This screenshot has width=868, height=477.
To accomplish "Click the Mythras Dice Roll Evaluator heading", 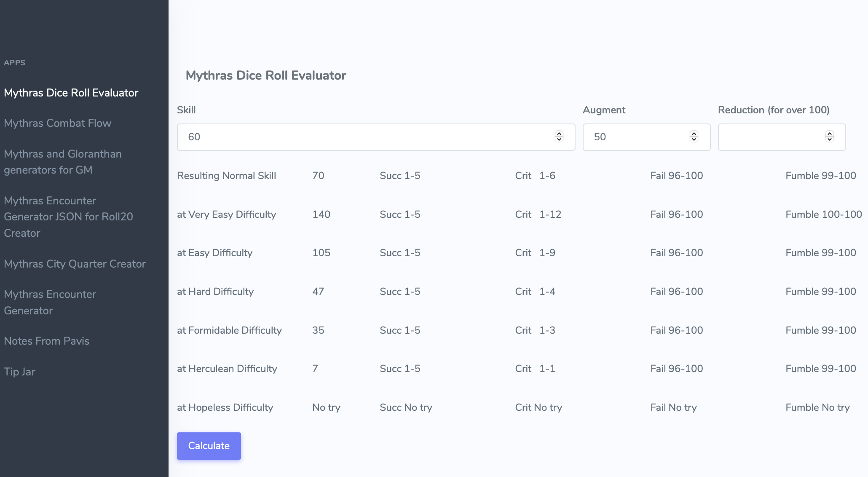I will (266, 75).
